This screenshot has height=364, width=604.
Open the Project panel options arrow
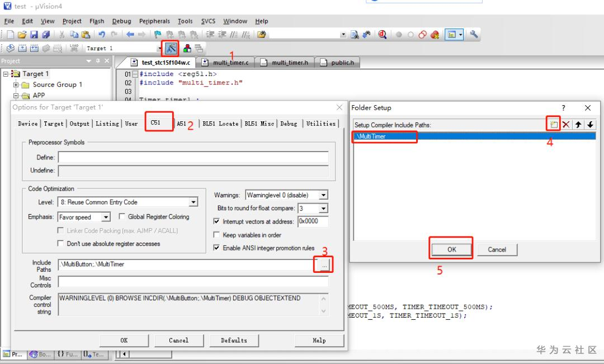89,61
